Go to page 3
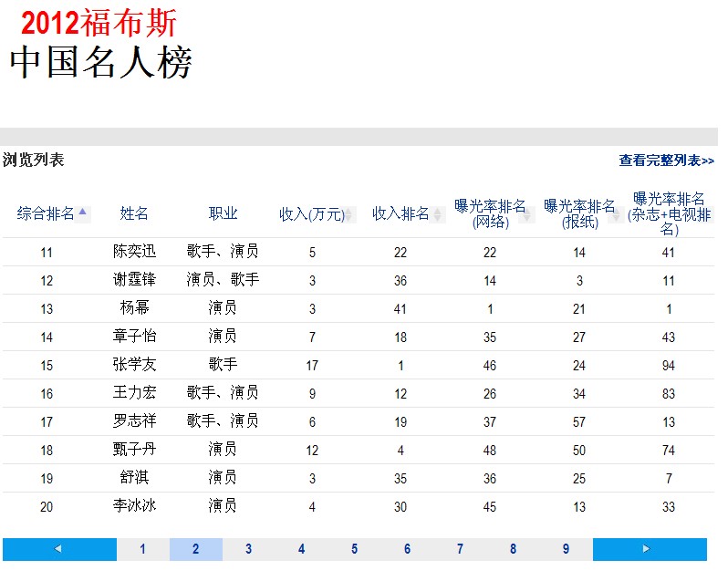Image resolution: width=728 pixels, height=581 pixels. tap(249, 549)
